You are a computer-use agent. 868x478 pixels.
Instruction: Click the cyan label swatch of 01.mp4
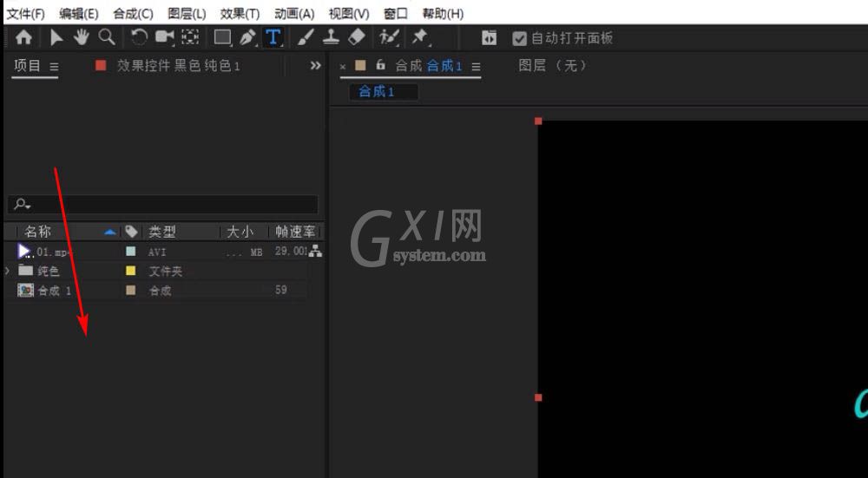(131, 252)
